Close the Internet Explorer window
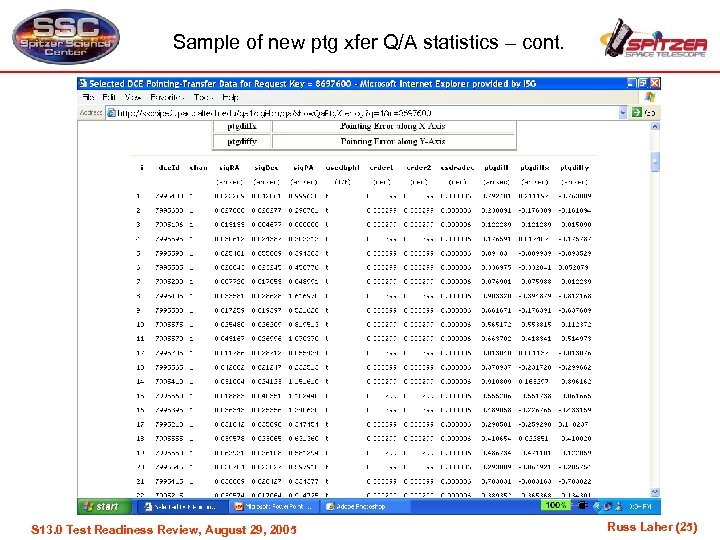The width and height of the screenshot is (720, 540). pyautogui.click(x=655, y=83)
